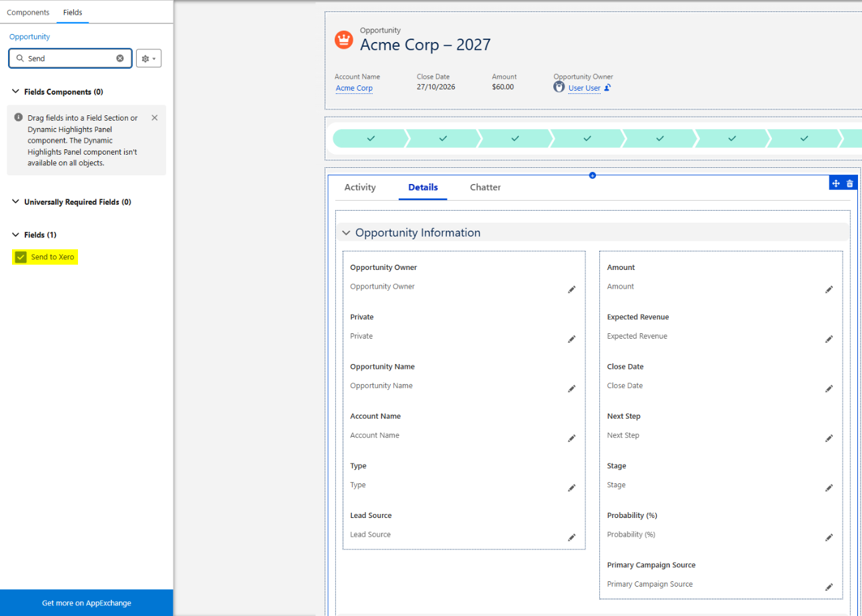
Task: Click the add component plus handle above tabs
Action: tap(593, 175)
